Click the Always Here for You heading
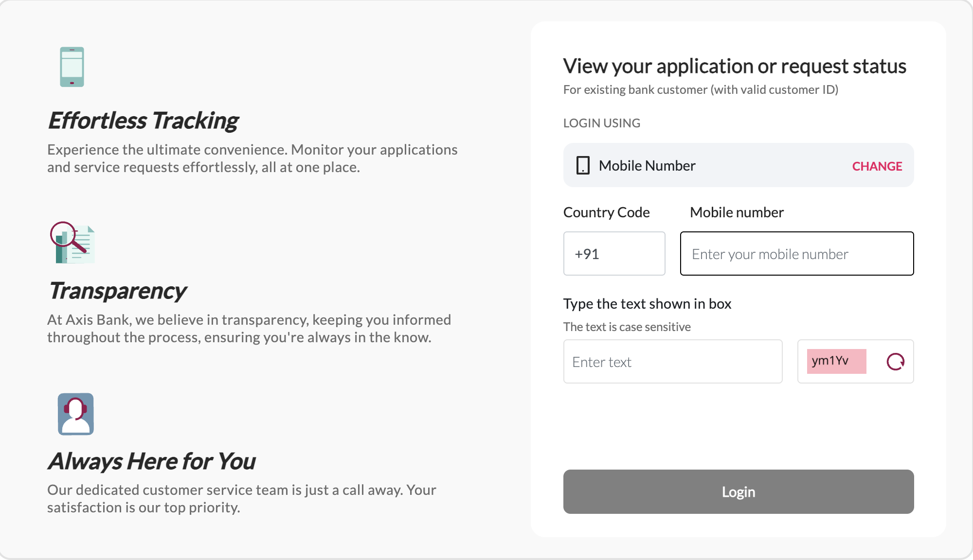Image resolution: width=973 pixels, height=560 pixels. (151, 461)
